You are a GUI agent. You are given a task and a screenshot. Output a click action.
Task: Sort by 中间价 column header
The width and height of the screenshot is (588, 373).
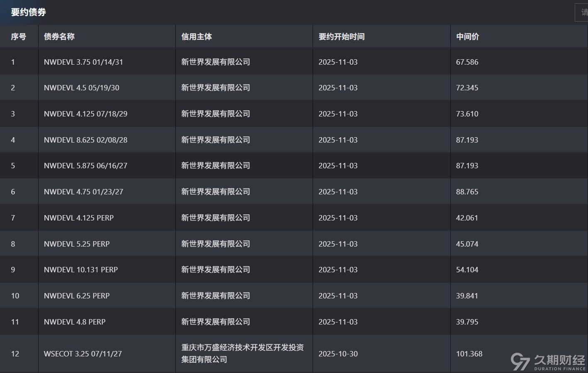click(467, 36)
